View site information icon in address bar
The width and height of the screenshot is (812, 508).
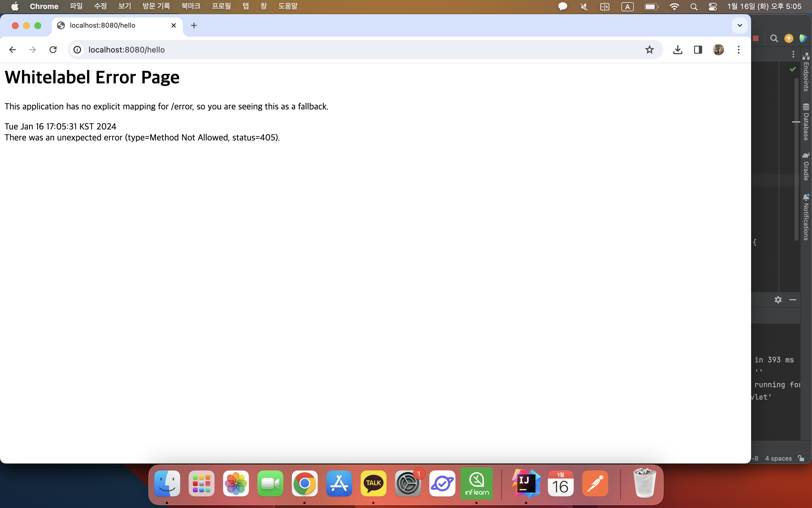coord(78,50)
